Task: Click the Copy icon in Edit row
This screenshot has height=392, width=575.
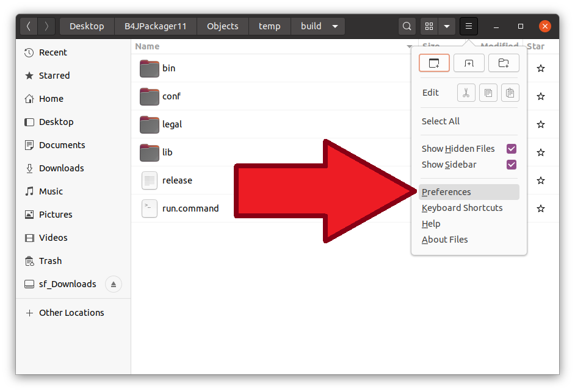Action: tap(488, 93)
